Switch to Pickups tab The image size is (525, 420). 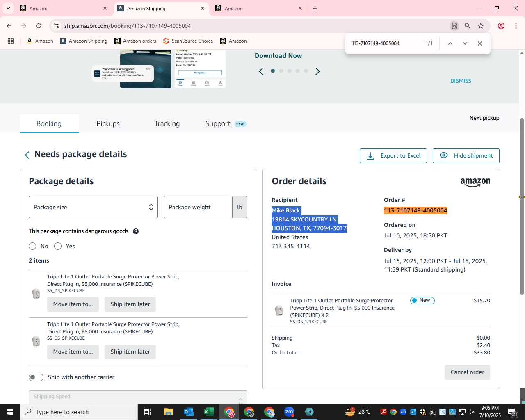[x=108, y=123]
